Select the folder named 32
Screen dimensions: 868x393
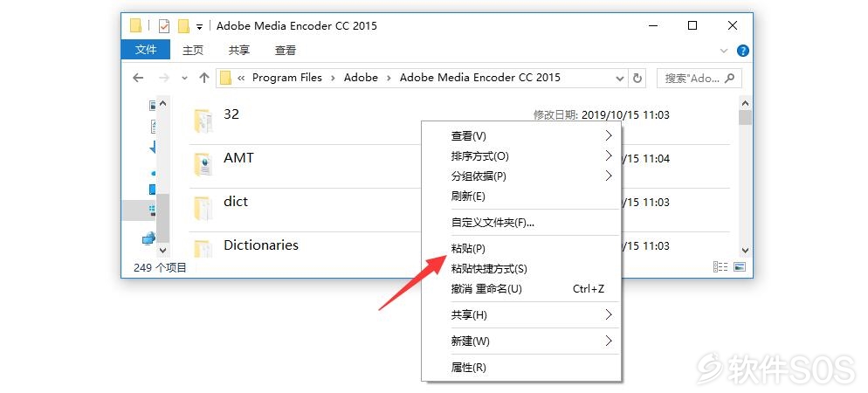tap(231, 114)
